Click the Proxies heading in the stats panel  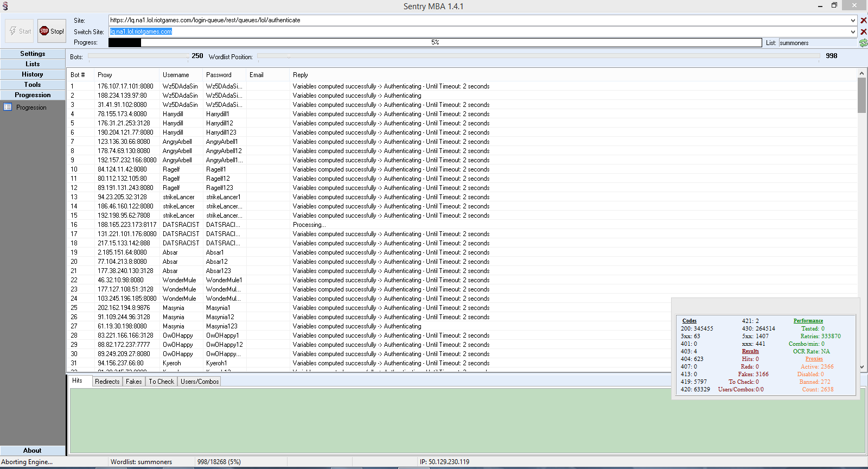[x=814, y=359]
